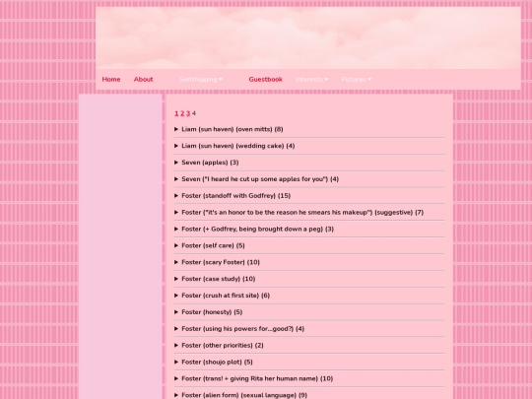Expand the Foster (case study) entry

[x=309, y=279]
